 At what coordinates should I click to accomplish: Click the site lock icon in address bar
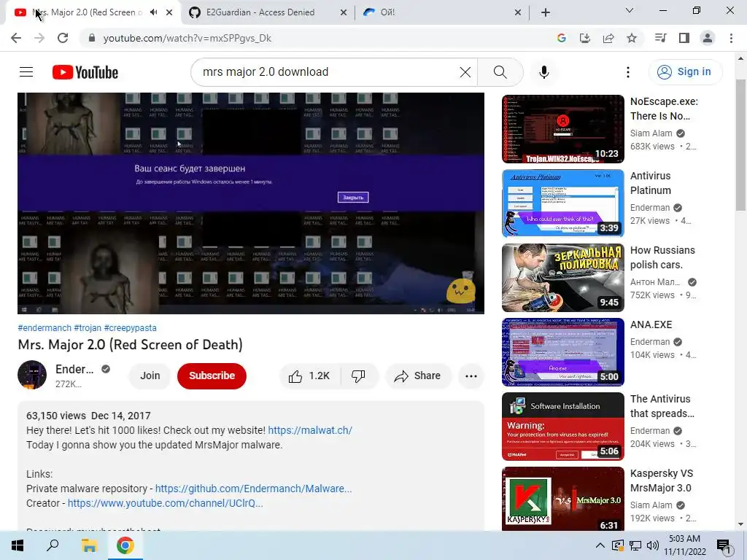pos(91,38)
